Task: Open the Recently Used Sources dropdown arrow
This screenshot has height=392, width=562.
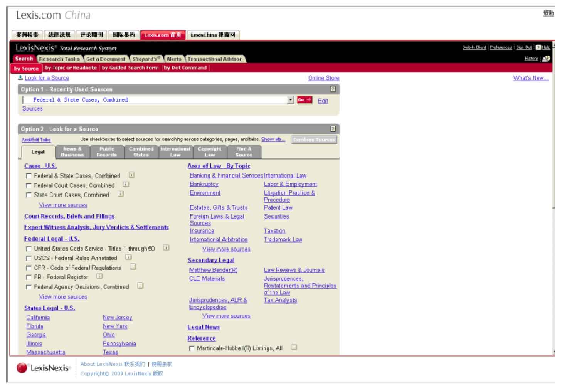Action: pyautogui.click(x=291, y=100)
